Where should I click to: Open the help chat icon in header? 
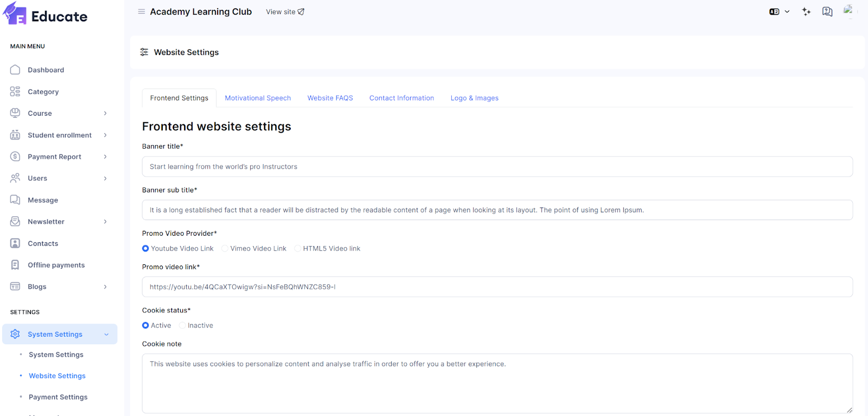tap(827, 11)
